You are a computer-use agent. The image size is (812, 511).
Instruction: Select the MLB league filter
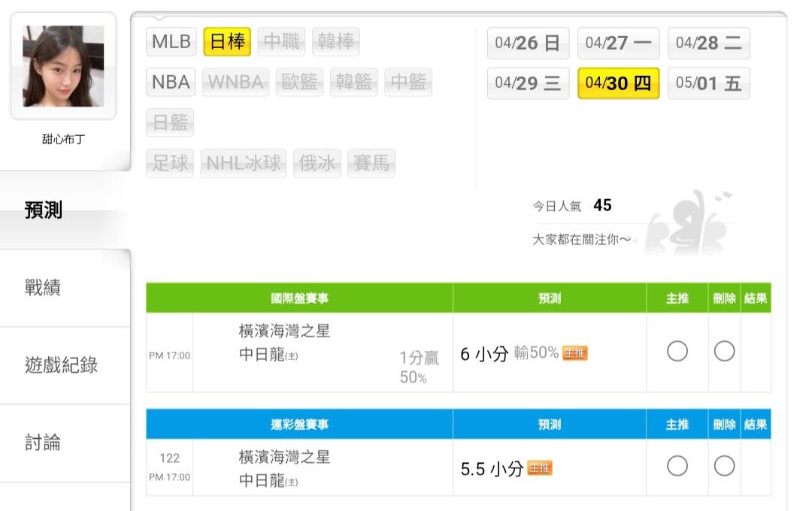[x=171, y=41]
